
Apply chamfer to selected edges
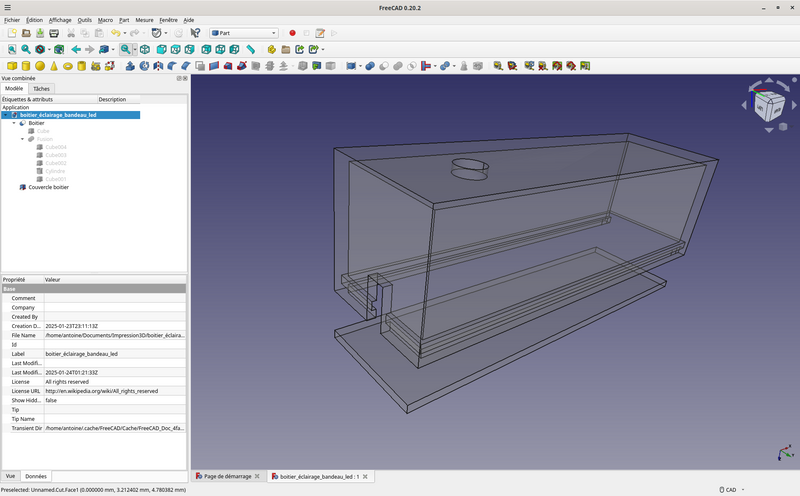point(186,66)
